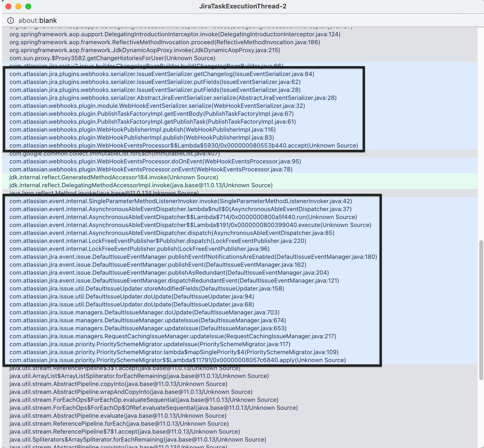Click the about:blank address field
Screen dimensions: 484x448
[x=37, y=20]
